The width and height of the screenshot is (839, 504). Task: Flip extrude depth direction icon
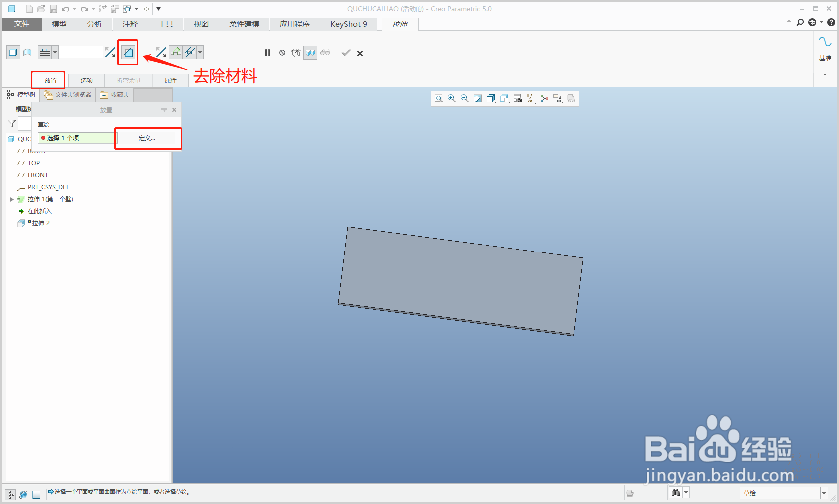(110, 52)
